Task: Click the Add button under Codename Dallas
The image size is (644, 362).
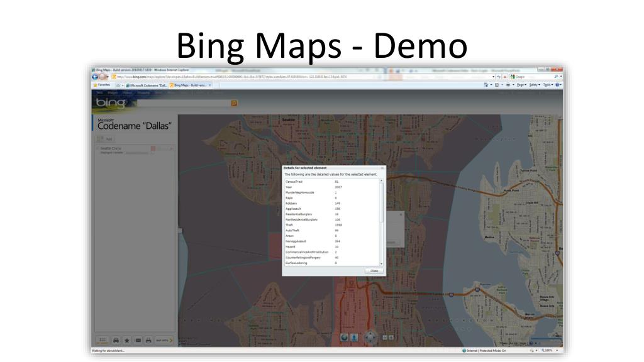Action: tap(106, 139)
